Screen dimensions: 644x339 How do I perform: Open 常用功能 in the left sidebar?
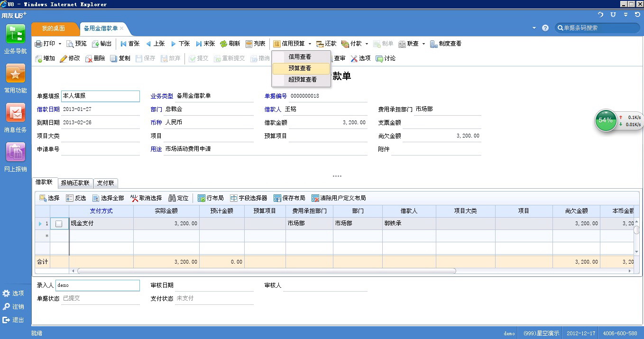tap(15, 79)
